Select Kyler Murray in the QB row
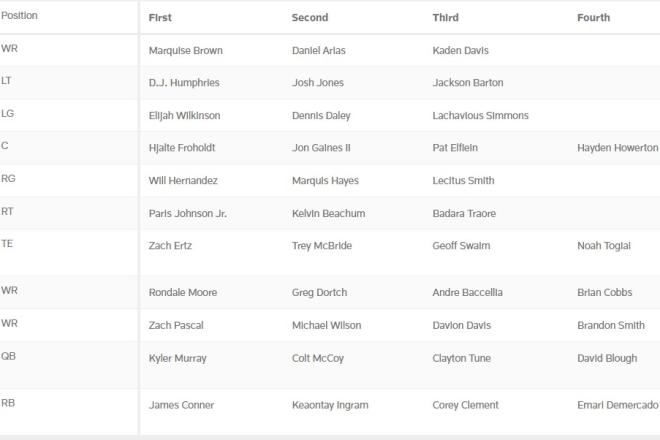Image resolution: width=660 pixels, height=440 pixels. point(178,358)
